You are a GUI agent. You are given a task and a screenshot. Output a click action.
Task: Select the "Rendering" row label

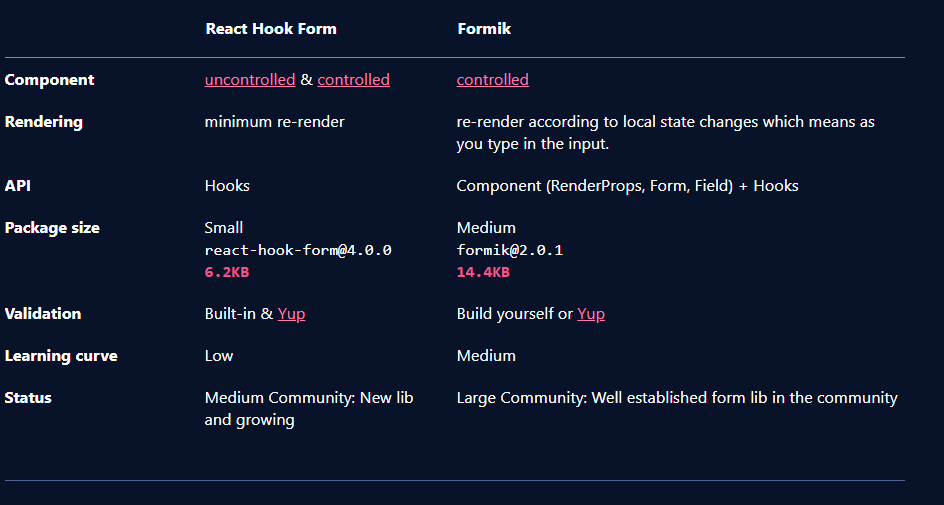(x=43, y=122)
